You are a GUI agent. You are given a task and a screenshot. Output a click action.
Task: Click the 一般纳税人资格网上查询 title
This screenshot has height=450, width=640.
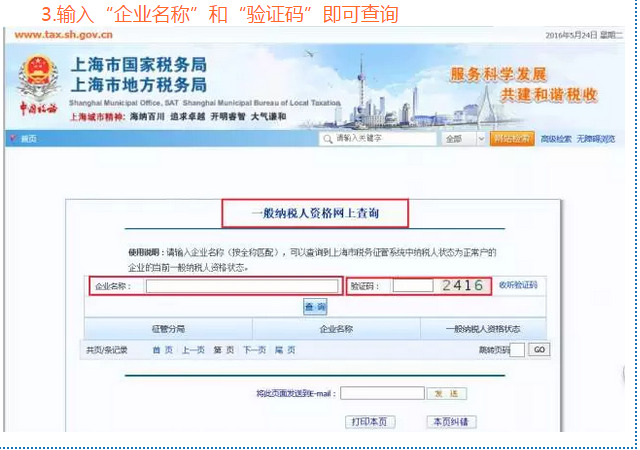315,213
